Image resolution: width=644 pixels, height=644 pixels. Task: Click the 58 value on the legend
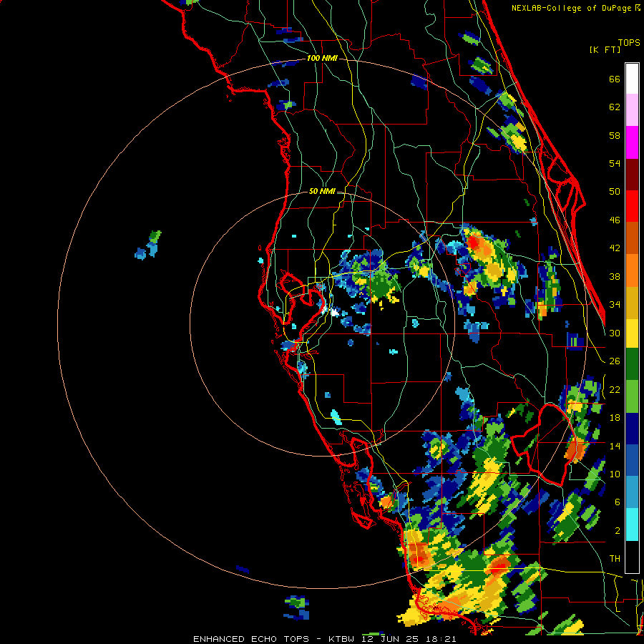(615, 135)
